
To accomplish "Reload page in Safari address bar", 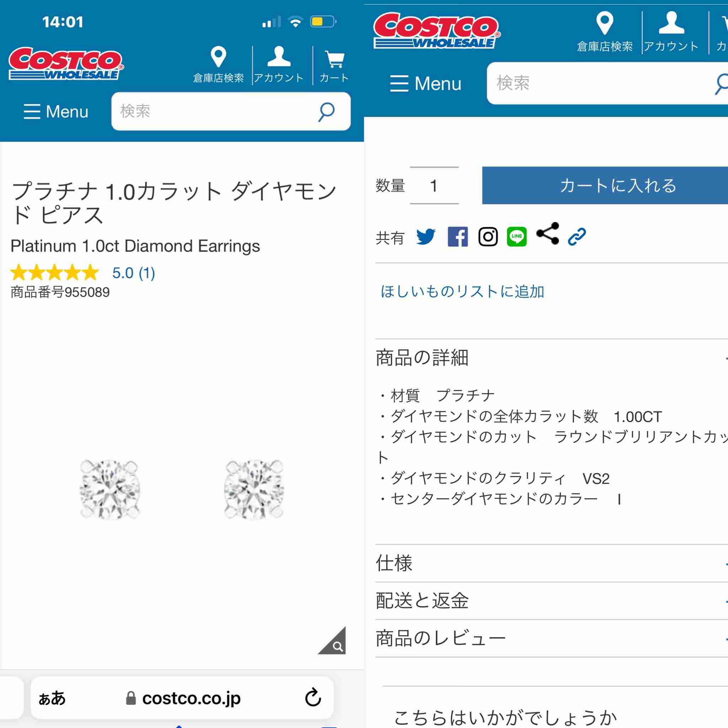I will click(x=313, y=697).
